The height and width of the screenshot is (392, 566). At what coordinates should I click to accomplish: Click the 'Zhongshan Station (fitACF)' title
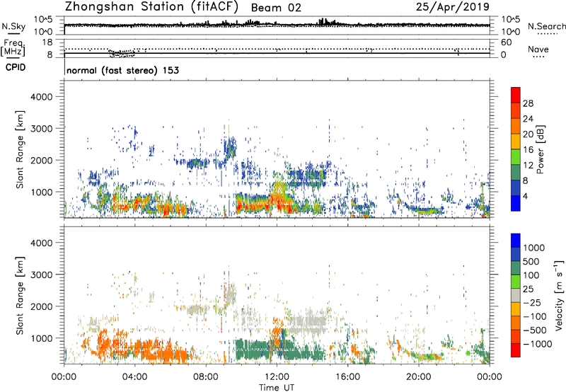[x=151, y=7]
